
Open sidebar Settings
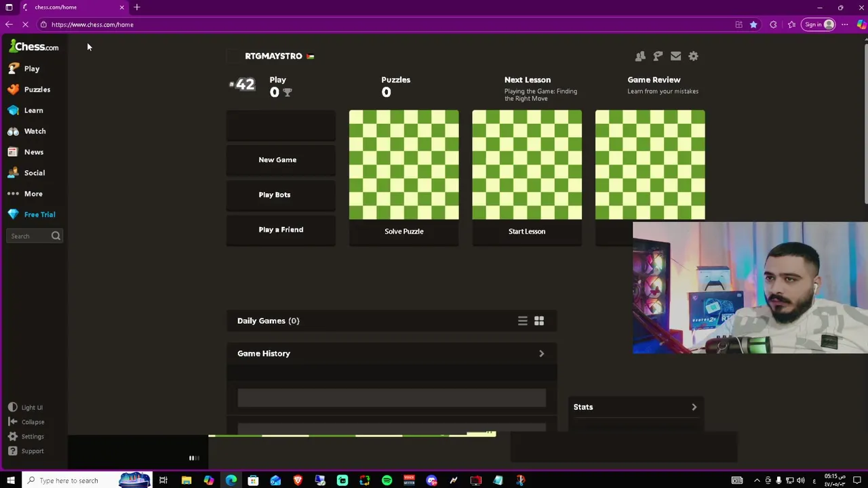26,436
